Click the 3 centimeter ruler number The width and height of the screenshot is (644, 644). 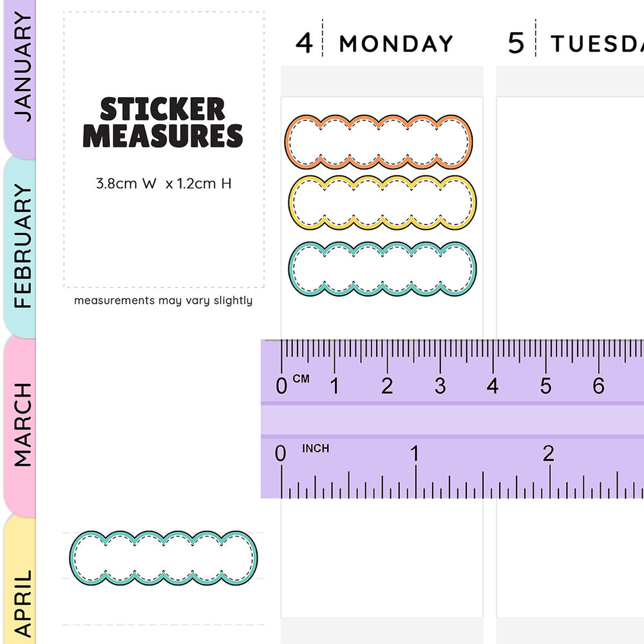[440, 386]
